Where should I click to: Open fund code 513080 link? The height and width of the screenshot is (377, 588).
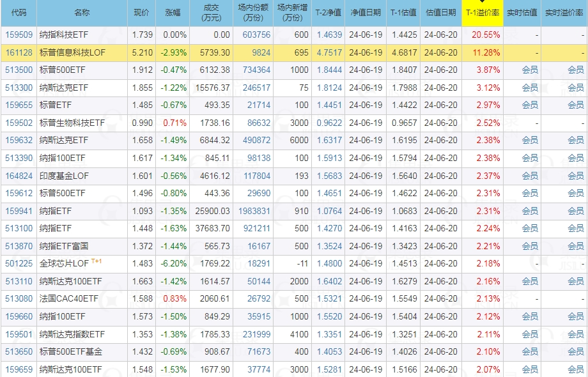pos(19,298)
